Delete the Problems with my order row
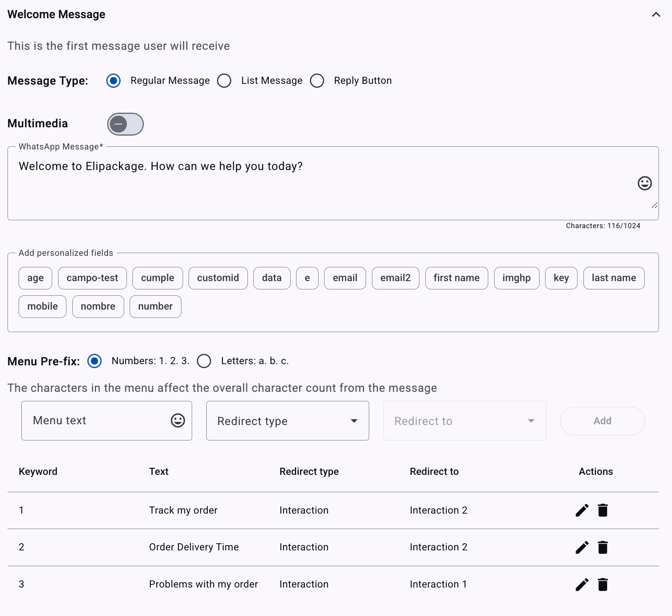 (603, 584)
